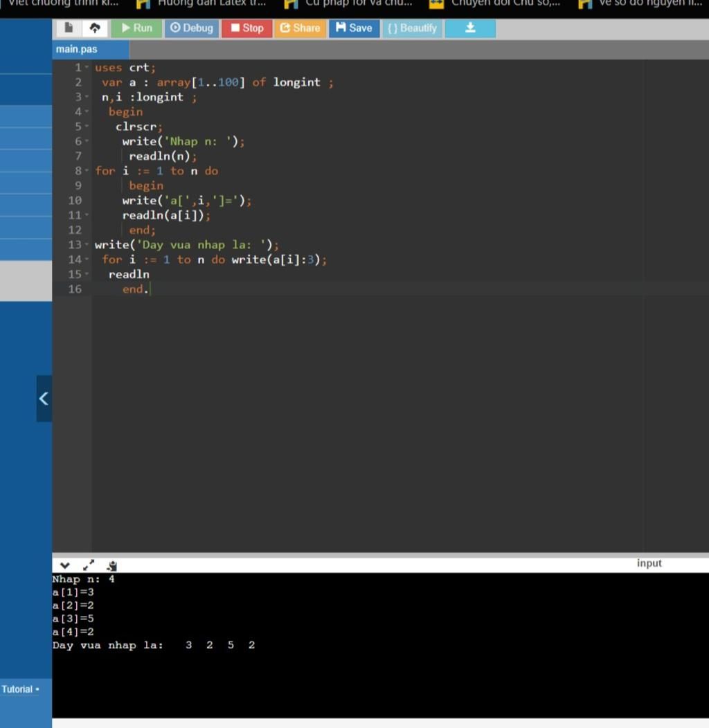Click the 'a[3]=5' console output line
Image resolution: width=709 pixels, height=728 pixels.
73,619
